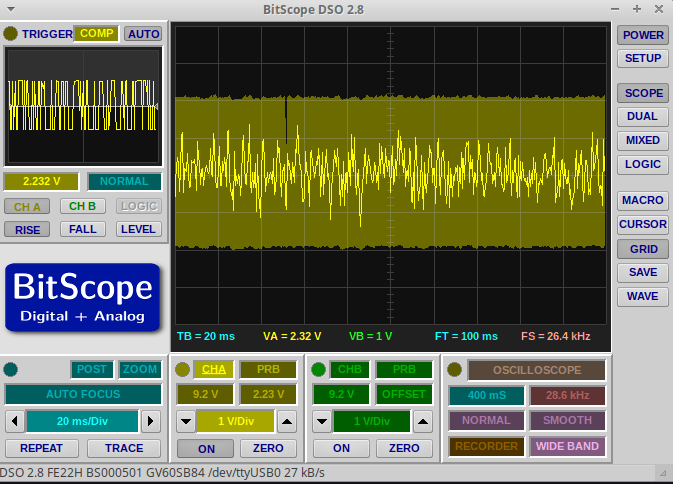Click the 20 ms/Div timebase field
The width and height of the screenshot is (673, 484).
[x=82, y=421]
